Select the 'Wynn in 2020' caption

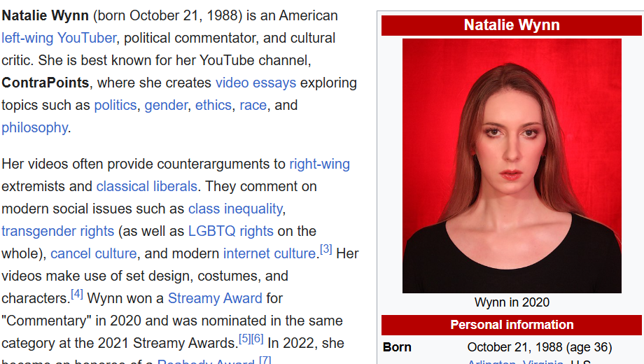click(x=512, y=303)
